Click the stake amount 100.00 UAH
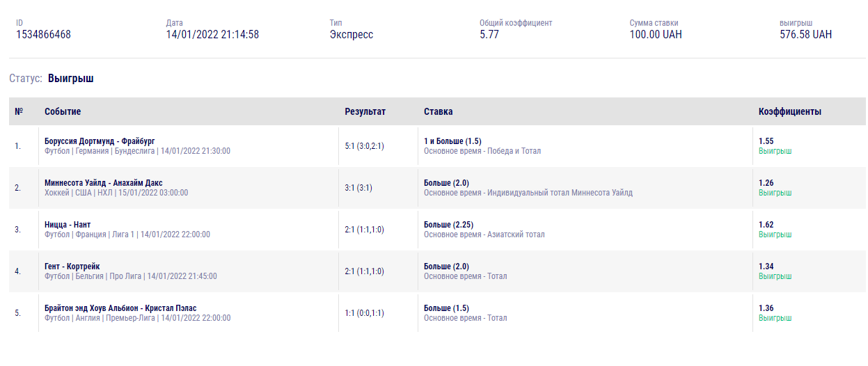Image resolution: width=868 pixels, height=366 pixels. coord(656,35)
